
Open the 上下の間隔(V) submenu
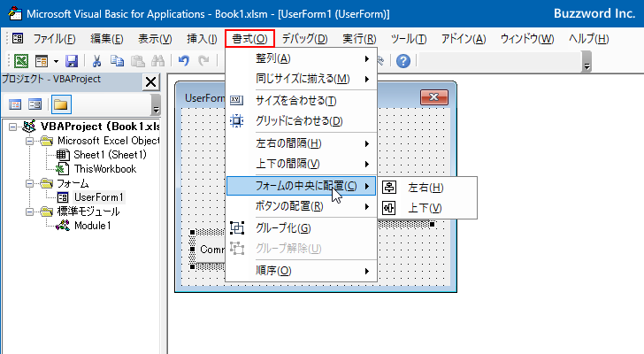pyautogui.click(x=301, y=164)
